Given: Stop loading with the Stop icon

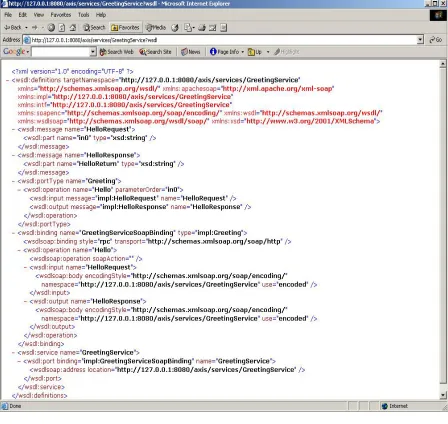Looking at the screenshot, I should click(51, 28).
